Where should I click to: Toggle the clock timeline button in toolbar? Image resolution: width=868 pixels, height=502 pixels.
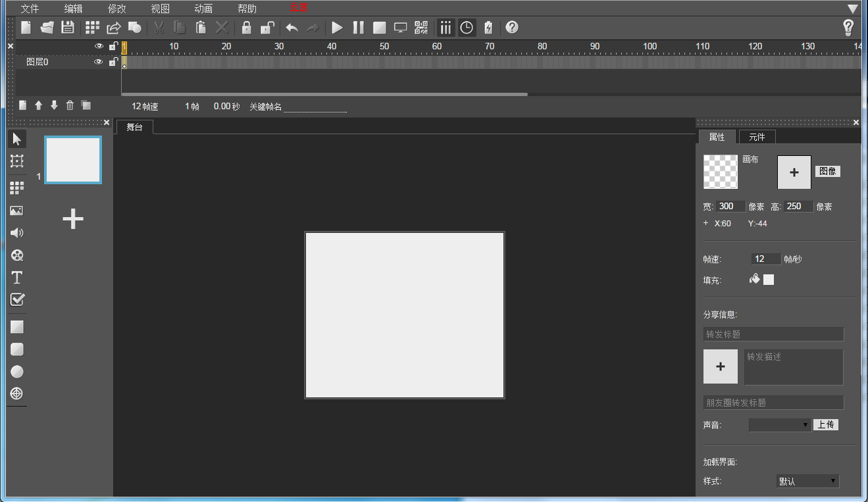[467, 28]
